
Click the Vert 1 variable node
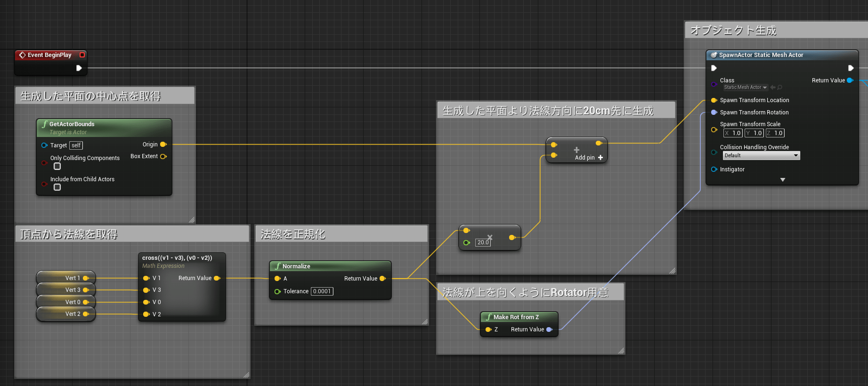coord(66,278)
